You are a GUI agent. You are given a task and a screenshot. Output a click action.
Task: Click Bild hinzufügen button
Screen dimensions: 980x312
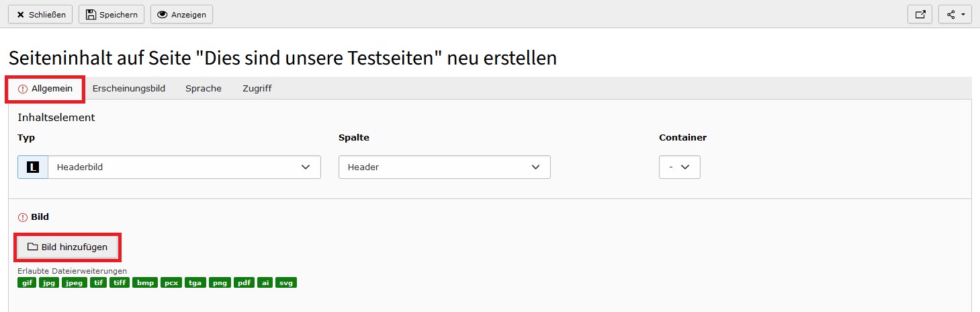[67, 247]
